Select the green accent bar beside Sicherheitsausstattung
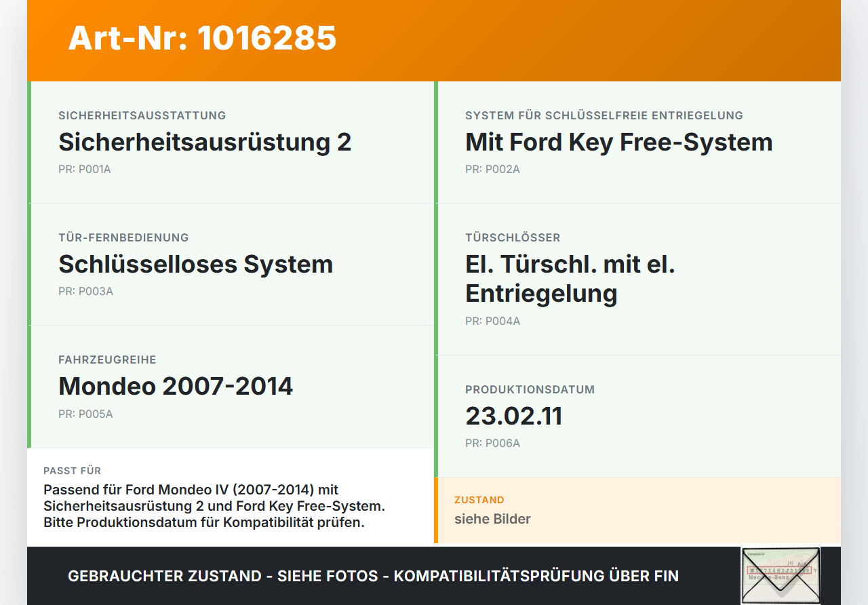Screen dimensions: 868x605 [28, 142]
